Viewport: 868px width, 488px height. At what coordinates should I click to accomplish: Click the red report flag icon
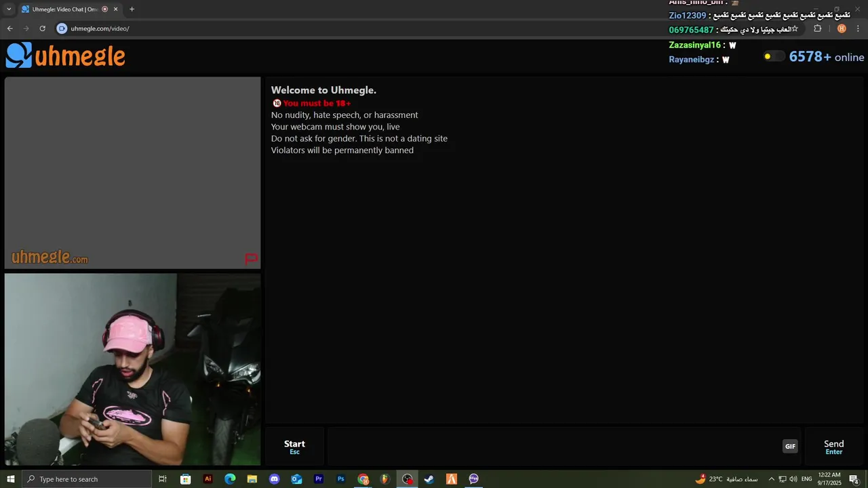tap(251, 258)
